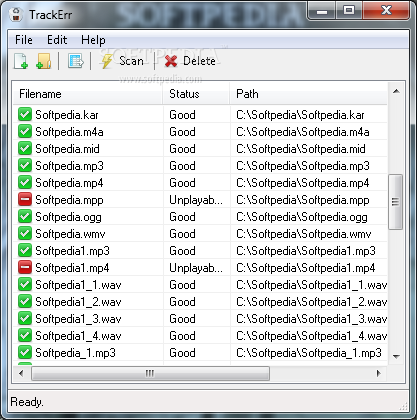Select the filename Softpedia.mp4
This screenshot has width=417, height=420.
(69, 183)
